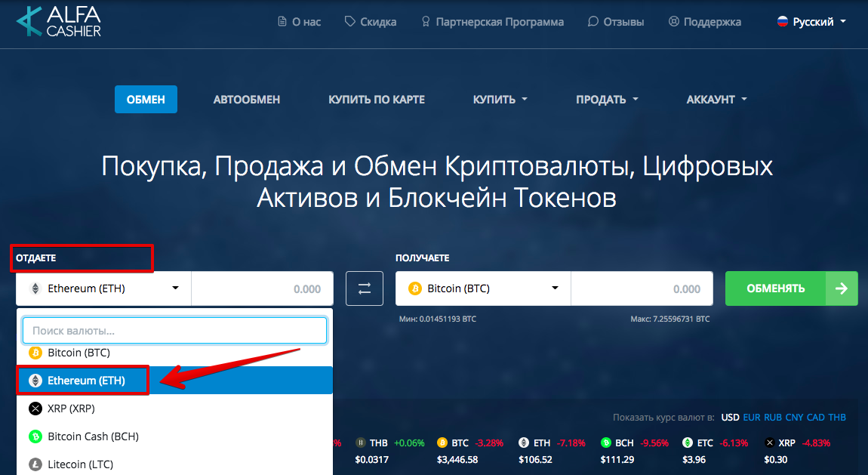Viewport: 868px width, 475px height.
Task: Click the ETH price $106.52
Action: click(535, 459)
